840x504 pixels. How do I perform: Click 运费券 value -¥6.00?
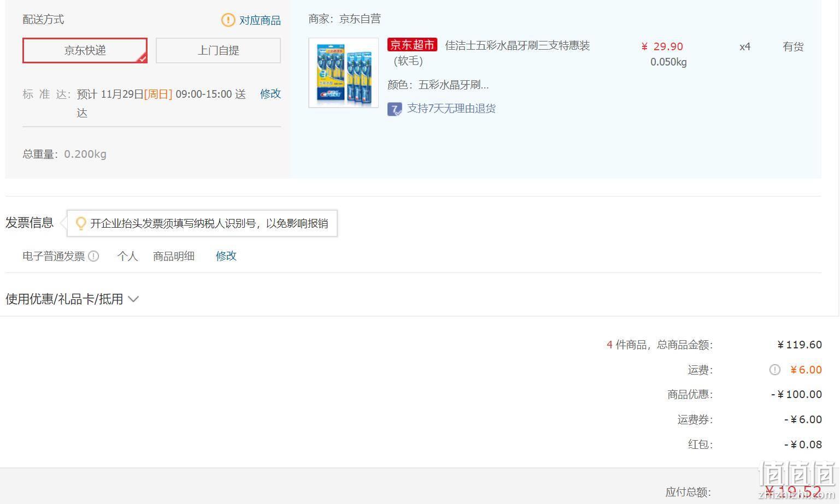point(803,419)
